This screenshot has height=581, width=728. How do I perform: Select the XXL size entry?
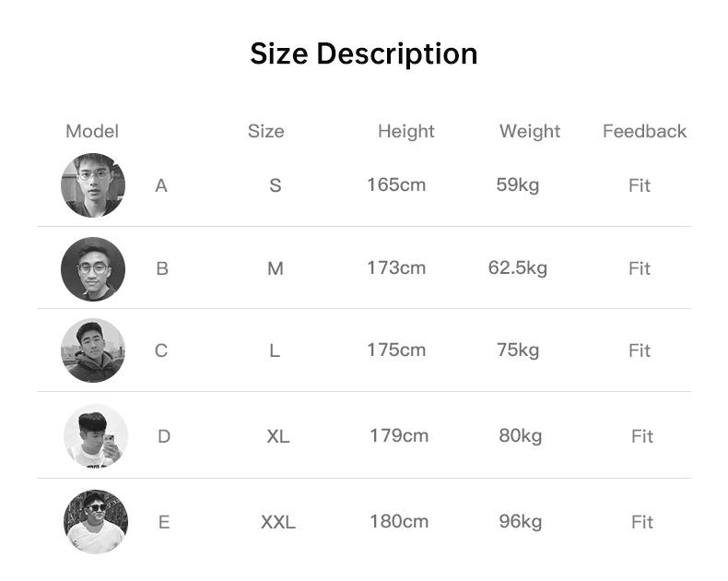tap(278, 522)
